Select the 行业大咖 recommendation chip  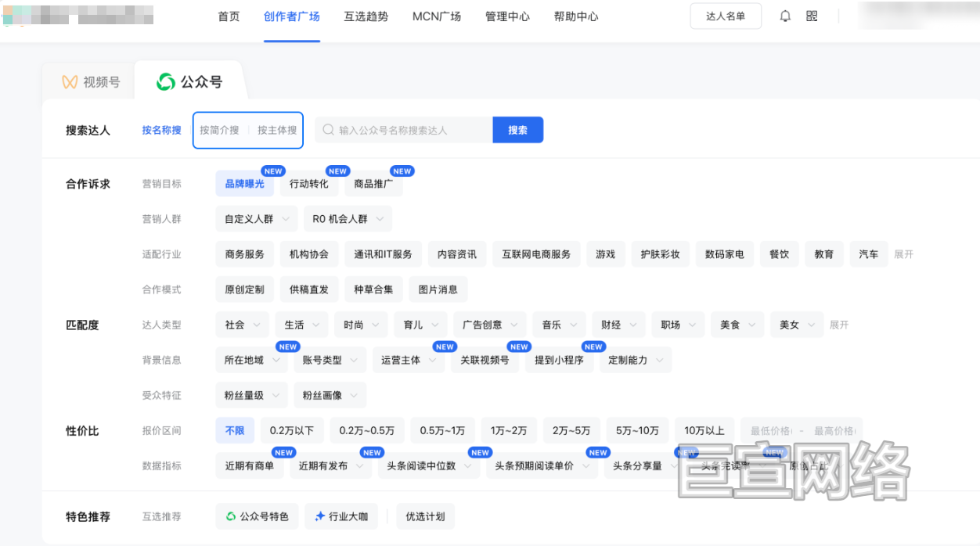[341, 516]
